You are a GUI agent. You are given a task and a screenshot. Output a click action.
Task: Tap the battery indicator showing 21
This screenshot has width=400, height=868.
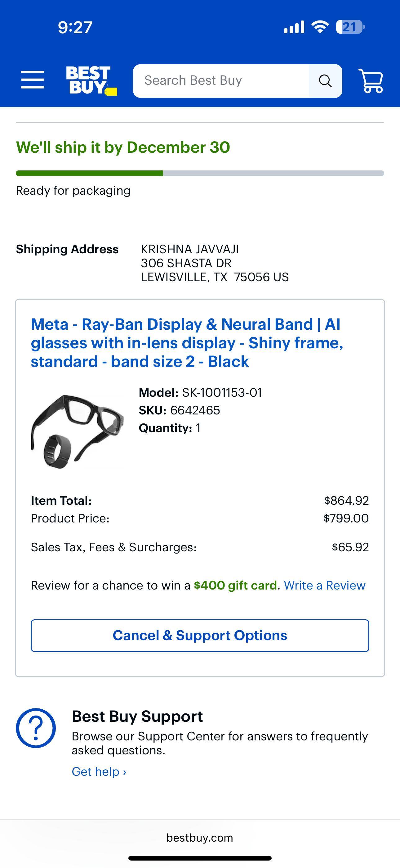click(x=350, y=27)
